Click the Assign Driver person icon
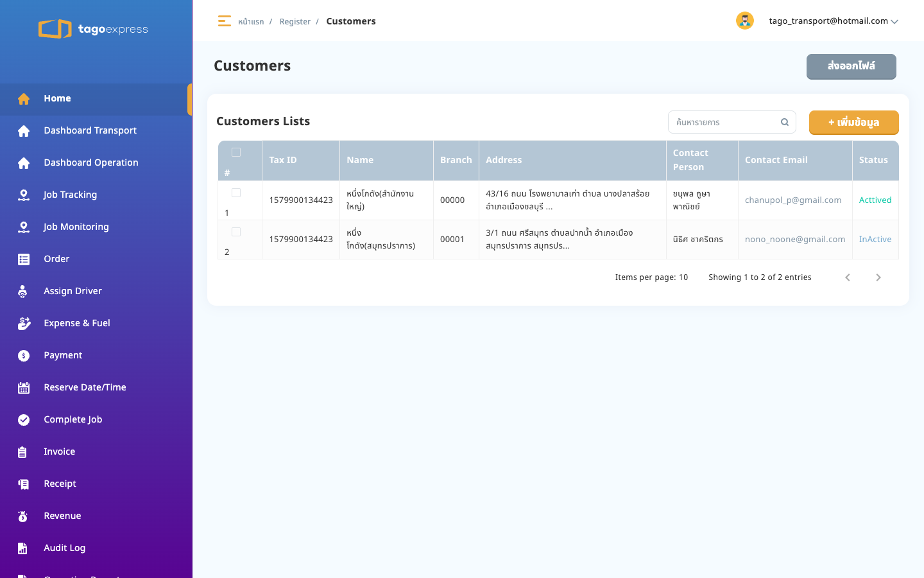 click(x=23, y=292)
